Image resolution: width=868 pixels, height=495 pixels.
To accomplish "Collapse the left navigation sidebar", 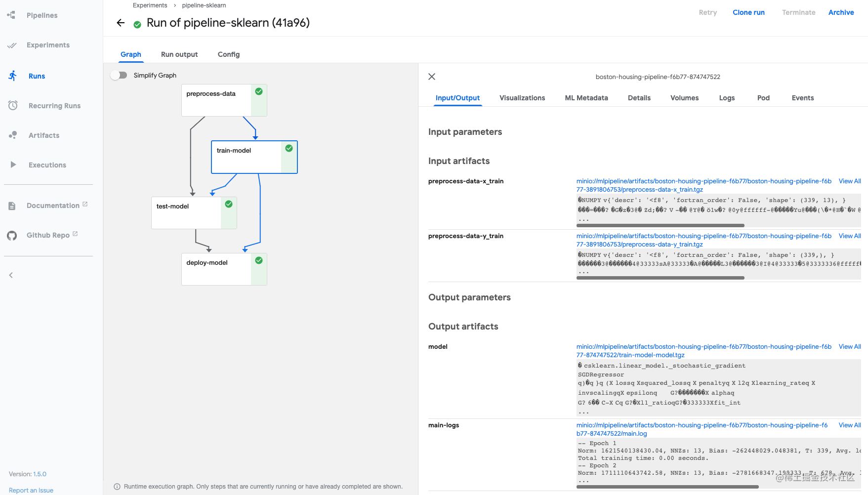I will point(10,275).
